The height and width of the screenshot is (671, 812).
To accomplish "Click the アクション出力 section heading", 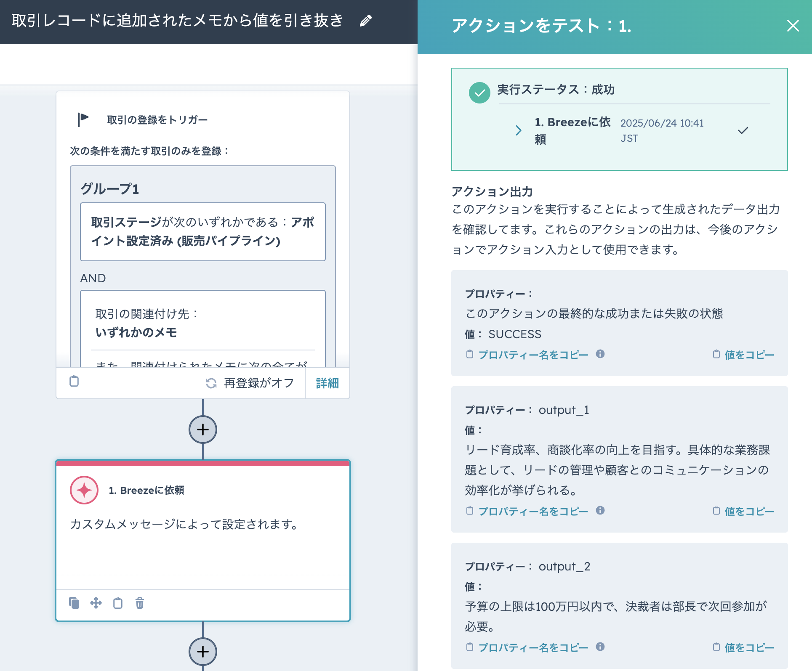I will (x=492, y=192).
